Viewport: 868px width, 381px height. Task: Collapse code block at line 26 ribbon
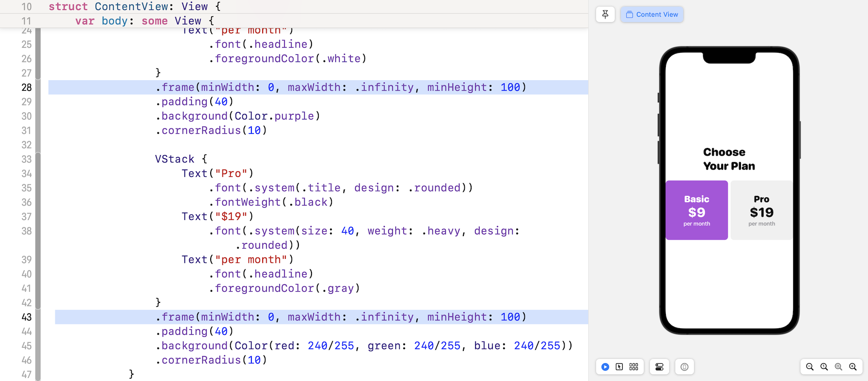click(x=38, y=59)
